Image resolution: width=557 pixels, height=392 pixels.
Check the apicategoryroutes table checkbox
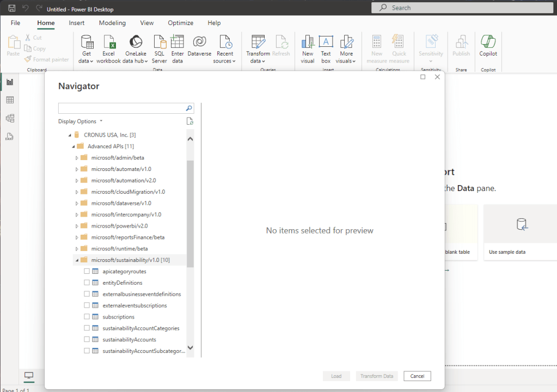[87, 271]
